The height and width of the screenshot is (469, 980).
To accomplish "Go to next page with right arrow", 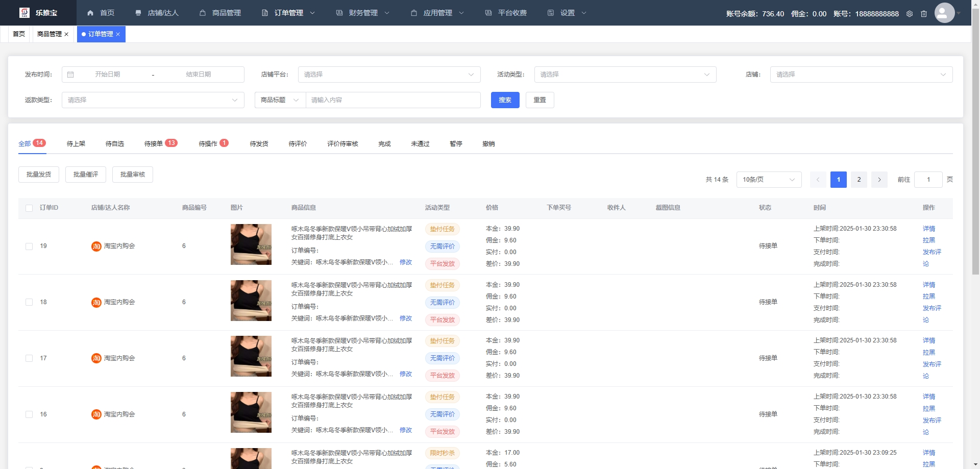I will click(x=879, y=180).
